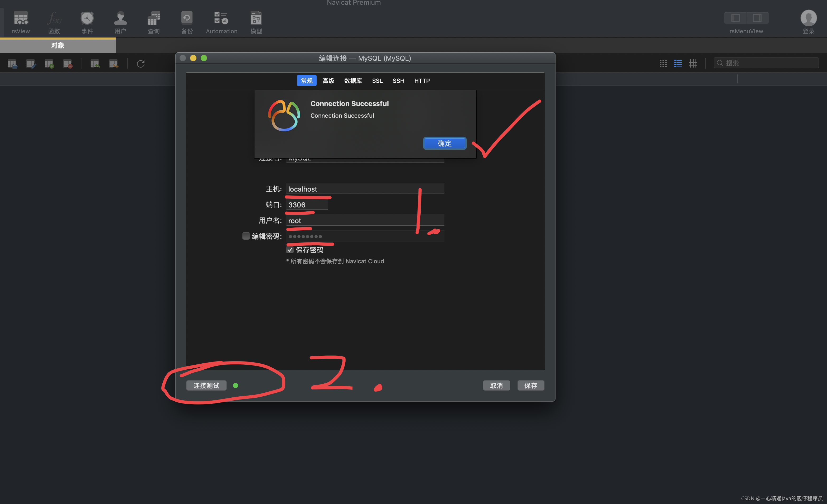
Task: Uncheck the 保存密码 checkbox
Action: click(290, 250)
